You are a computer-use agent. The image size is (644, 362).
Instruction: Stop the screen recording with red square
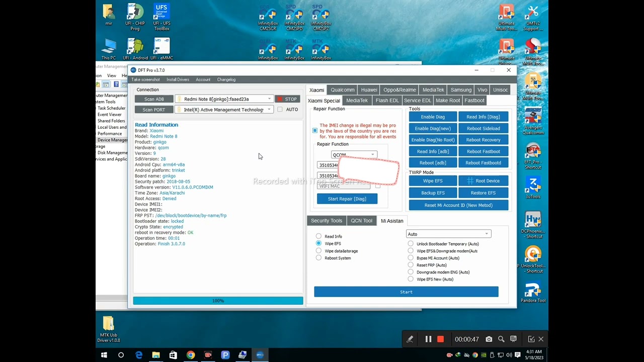tap(440, 339)
